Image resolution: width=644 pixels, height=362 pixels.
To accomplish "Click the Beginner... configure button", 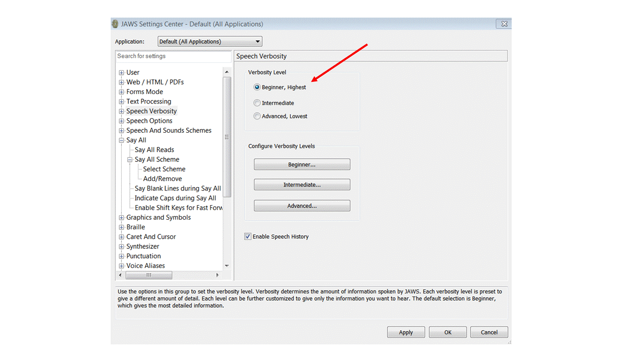I will coord(302,164).
